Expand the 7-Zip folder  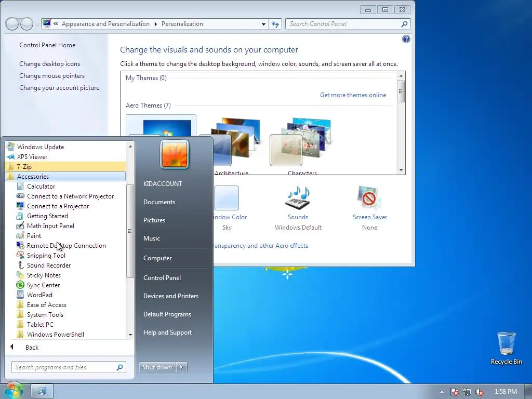click(x=65, y=166)
